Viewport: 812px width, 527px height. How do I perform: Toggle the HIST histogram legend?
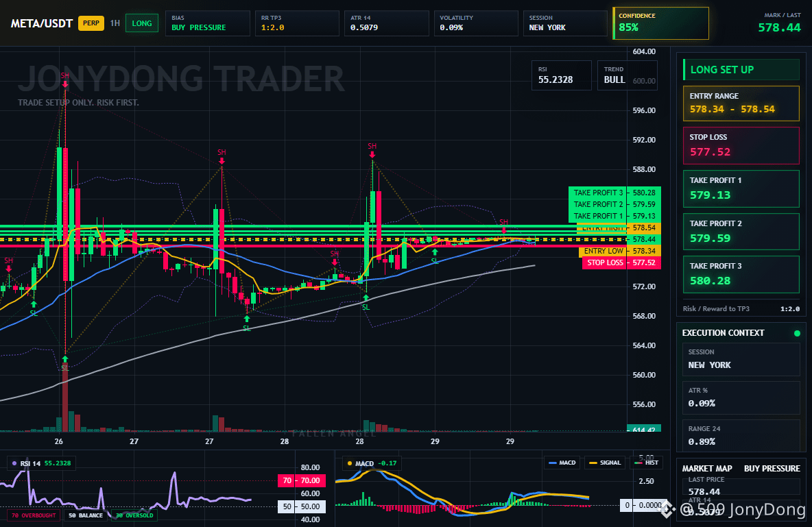(646, 463)
